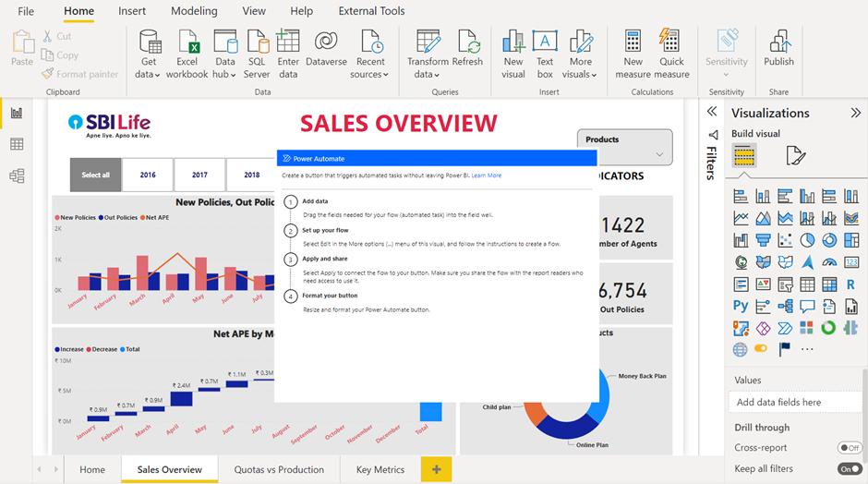
Task: Choose the Stacked bar chart visual
Action: coord(741,196)
